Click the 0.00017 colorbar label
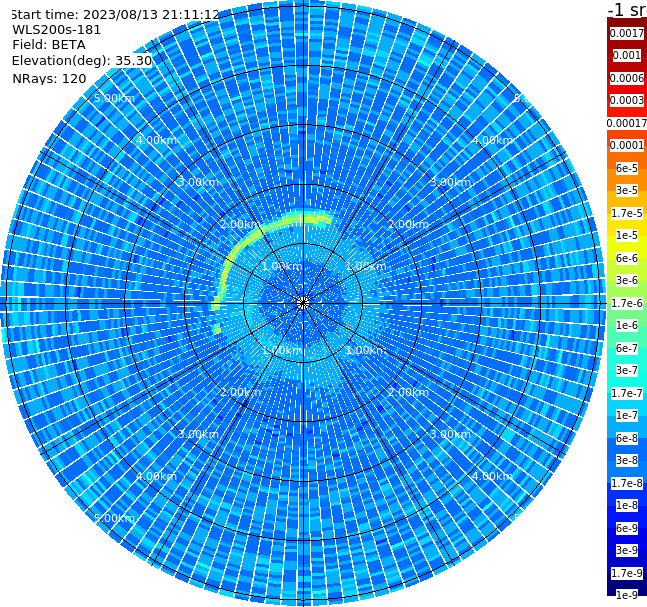The width and height of the screenshot is (647, 607). click(x=627, y=123)
